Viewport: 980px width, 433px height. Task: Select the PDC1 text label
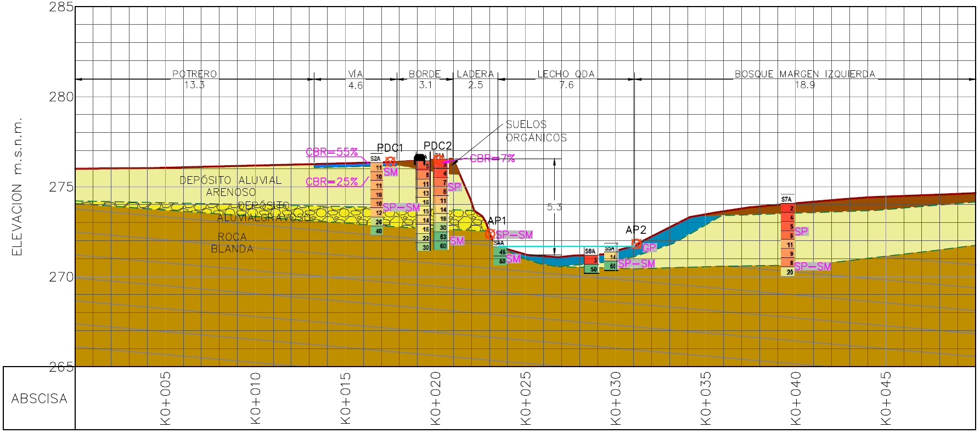pos(390,148)
